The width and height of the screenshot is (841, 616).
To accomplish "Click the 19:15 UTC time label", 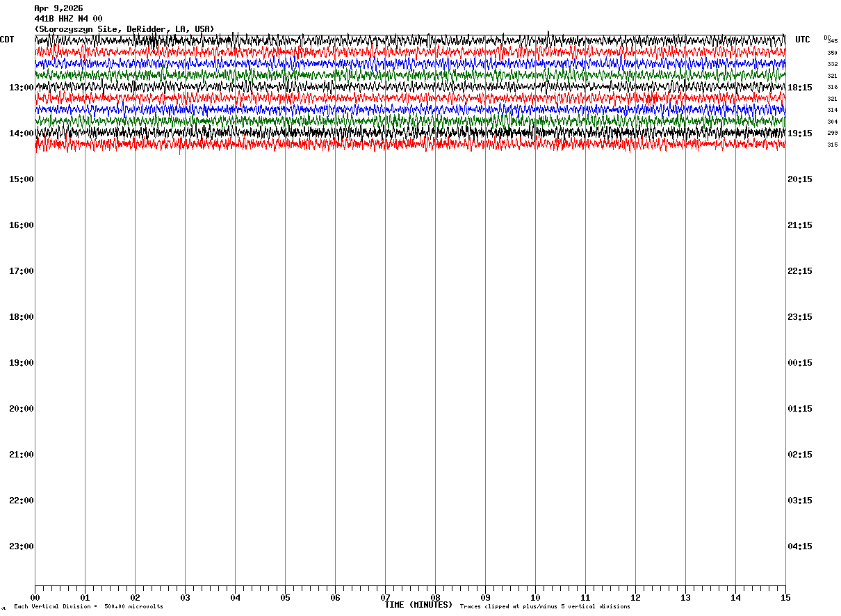I will tap(799, 133).
